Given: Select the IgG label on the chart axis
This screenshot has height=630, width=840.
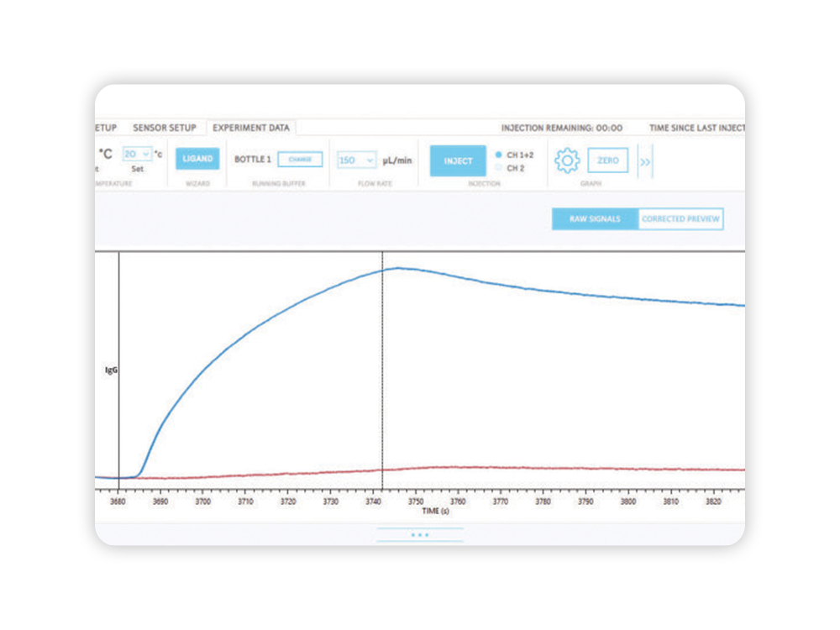Looking at the screenshot, I should (x=109, y=368).
